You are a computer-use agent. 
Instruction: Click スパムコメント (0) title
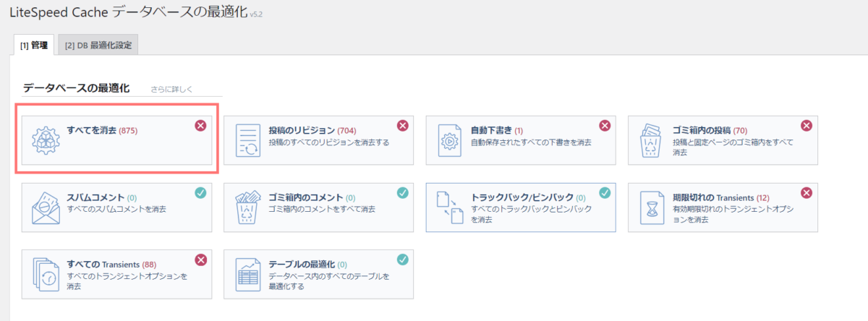(x=103, y=197)
